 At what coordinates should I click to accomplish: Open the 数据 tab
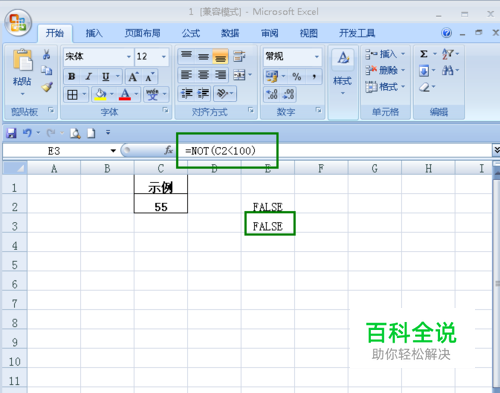pos(230,33)
